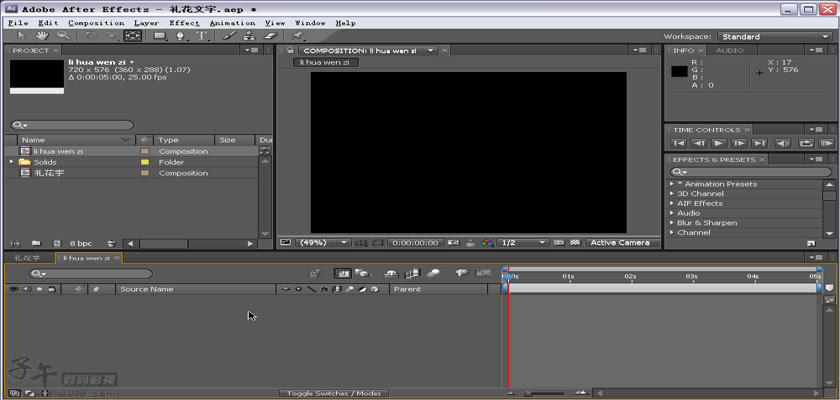Click the Effects & Presets search field
This screenshot has height=400, width=840.
pos(751,172)
